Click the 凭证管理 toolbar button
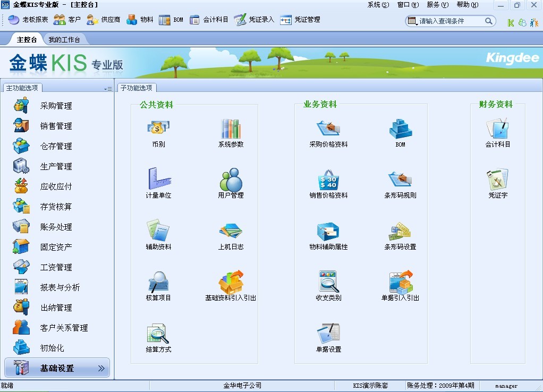543x392 pixels. [300, 20]
